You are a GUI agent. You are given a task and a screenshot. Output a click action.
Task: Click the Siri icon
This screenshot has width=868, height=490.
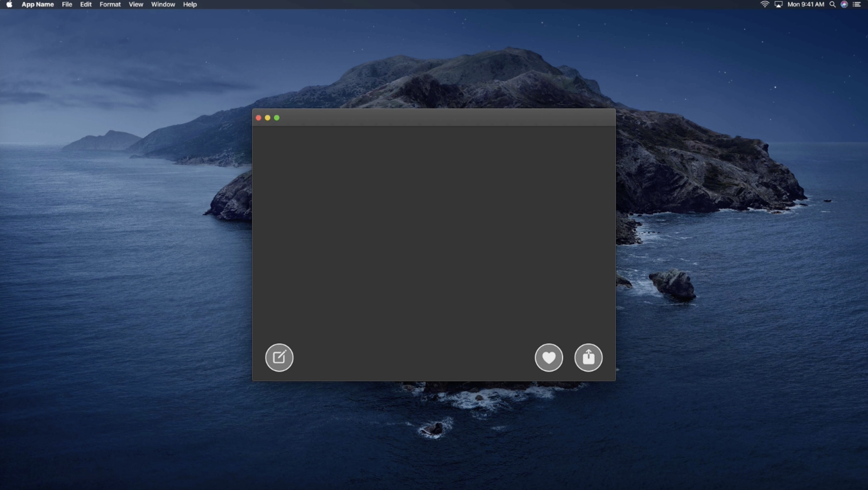click(844, 4)
